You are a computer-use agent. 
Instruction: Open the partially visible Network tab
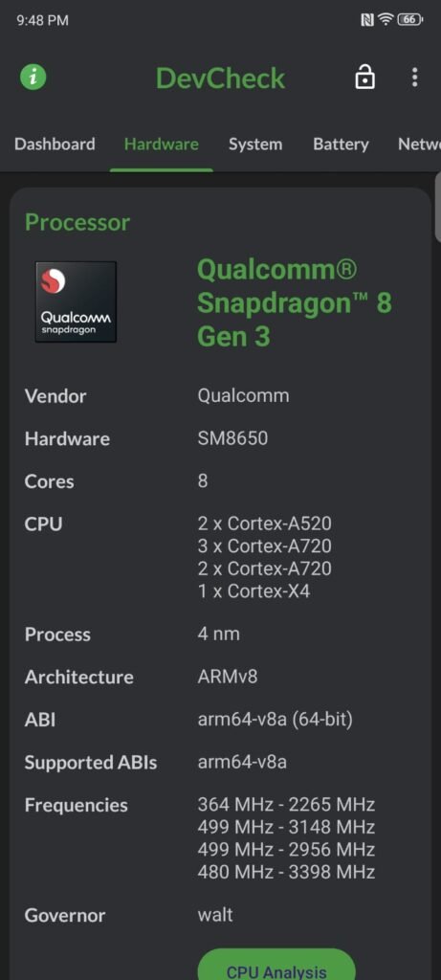click(x=419, y=145)
